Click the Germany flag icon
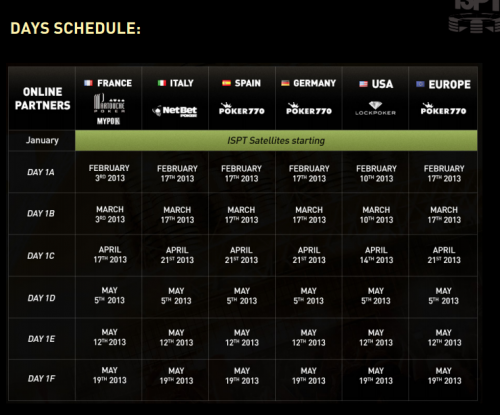Screen dimensions: 500x415 click(x=285, y=83)
